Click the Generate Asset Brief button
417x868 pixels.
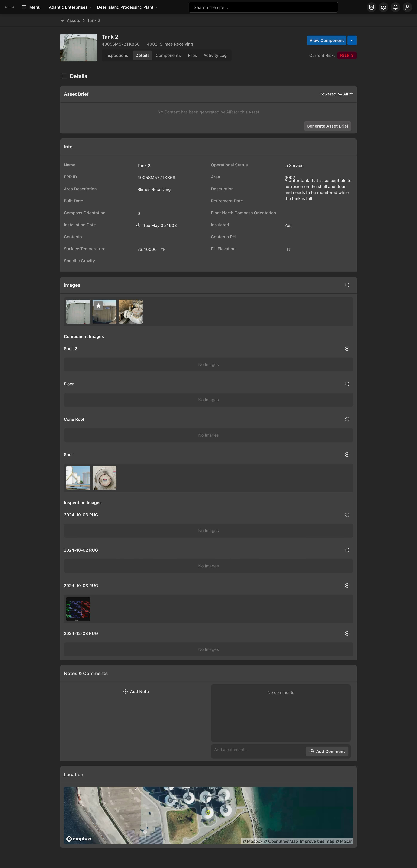pyautogui.click(x=327, y=126)
